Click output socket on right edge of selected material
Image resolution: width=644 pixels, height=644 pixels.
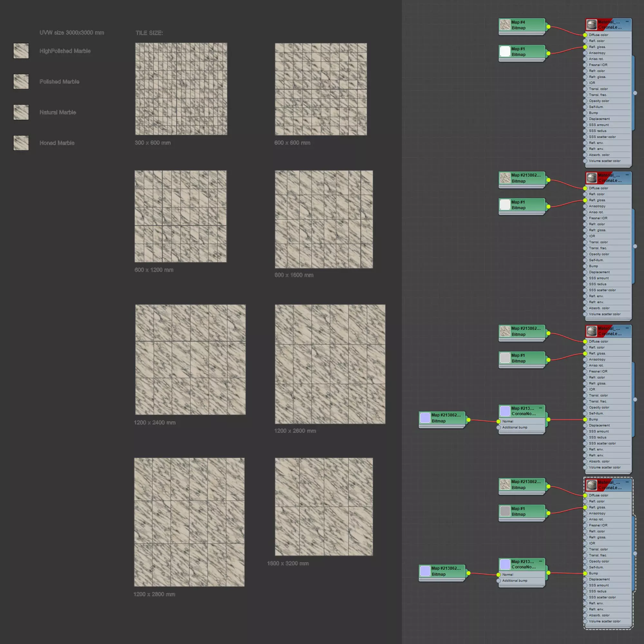pyautogui.click(x=635, y=553)
